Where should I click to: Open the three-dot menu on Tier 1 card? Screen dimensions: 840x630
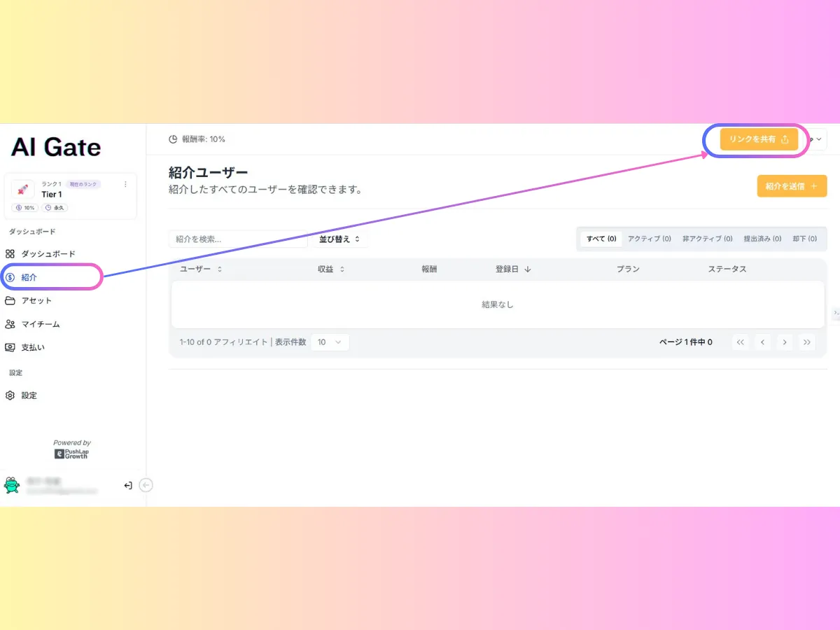[125, 184]
